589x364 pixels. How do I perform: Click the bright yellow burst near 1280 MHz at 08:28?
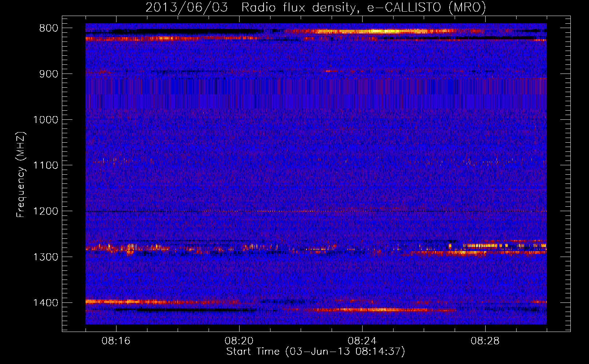pos(484,246)
